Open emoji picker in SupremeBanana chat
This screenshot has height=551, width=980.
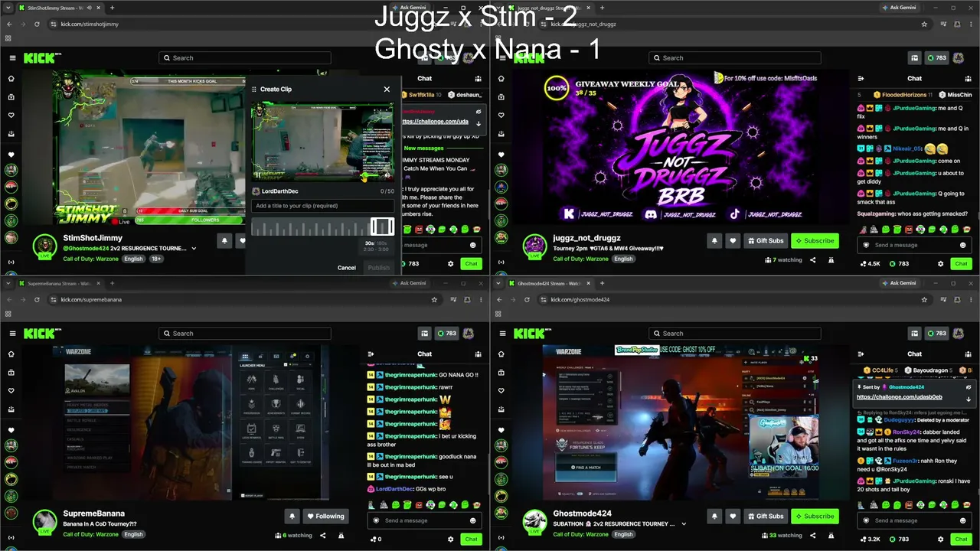[x=472, y=520]
